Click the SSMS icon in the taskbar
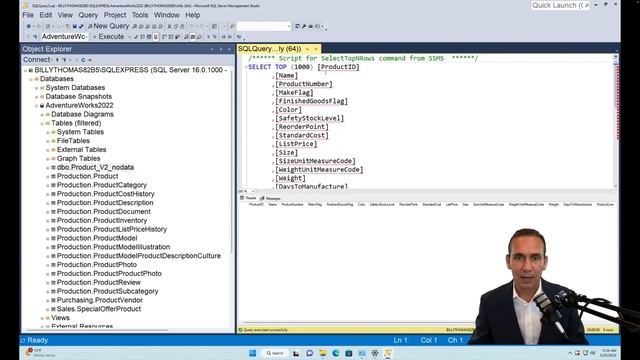Viewport: 640px width, 360px height. 388,353
